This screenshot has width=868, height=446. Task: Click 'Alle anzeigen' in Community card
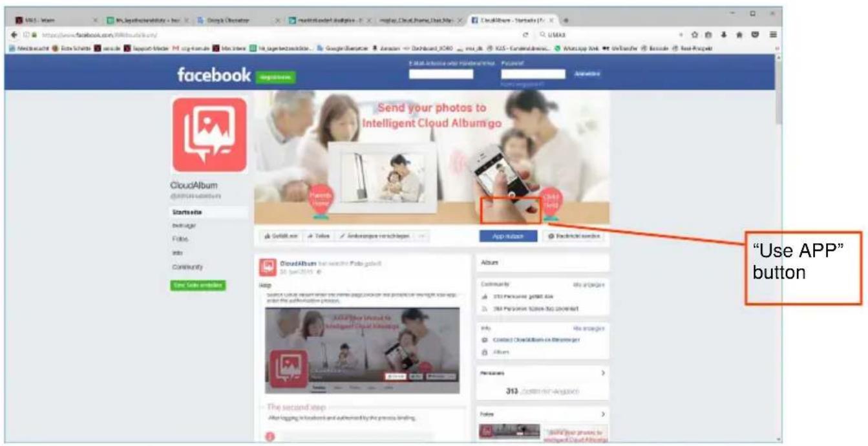coord(588,284)
